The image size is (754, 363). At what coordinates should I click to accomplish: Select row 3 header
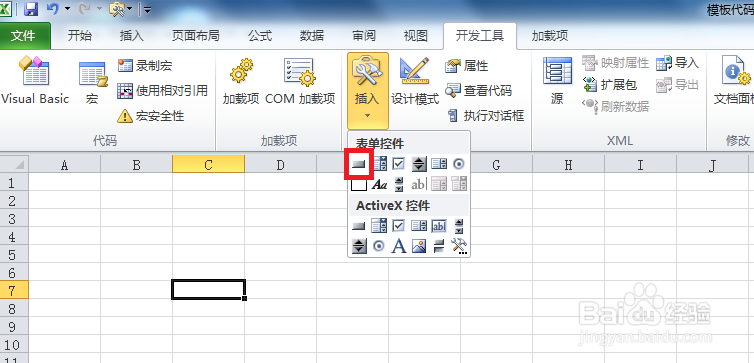point(14,219)
